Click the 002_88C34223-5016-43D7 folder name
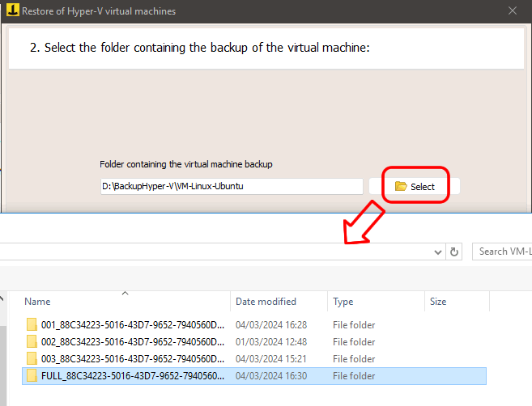The image size is (532, 406). tap(133, 341)
